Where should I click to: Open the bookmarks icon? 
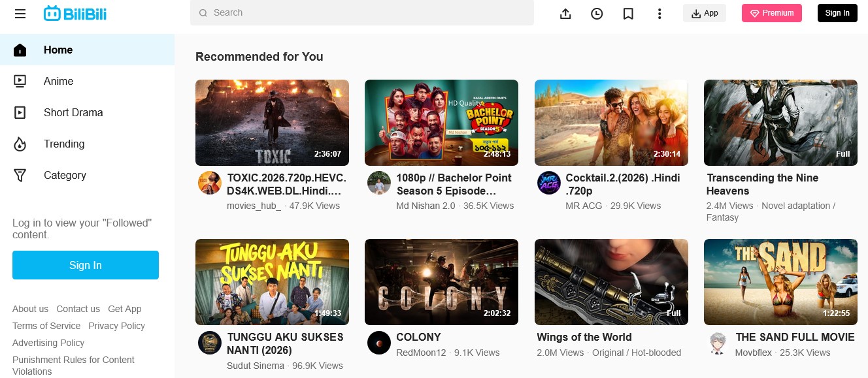tap(628, 14)
